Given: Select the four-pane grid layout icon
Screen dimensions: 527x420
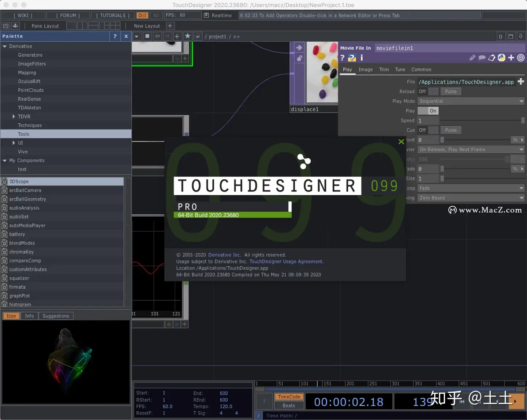Looking at the screenshot, I should pyautogui.click(x=115, y=26).
